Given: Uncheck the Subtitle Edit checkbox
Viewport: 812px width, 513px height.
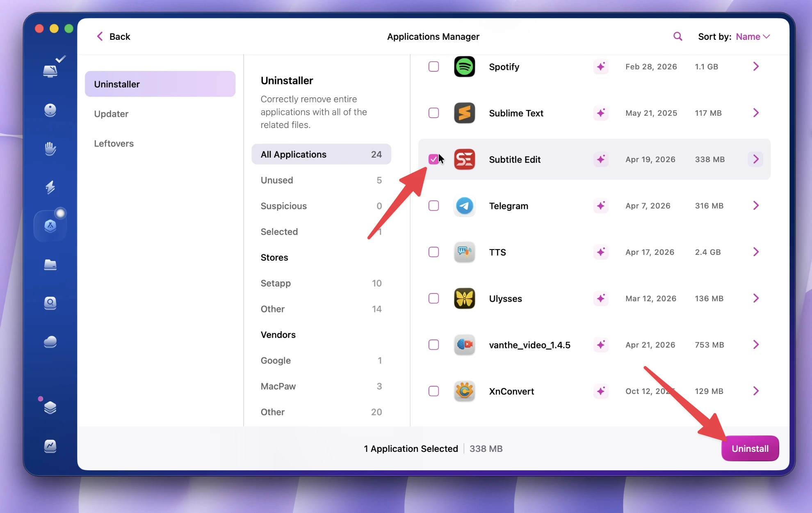Looking at the screenshot, I should 433,159.
